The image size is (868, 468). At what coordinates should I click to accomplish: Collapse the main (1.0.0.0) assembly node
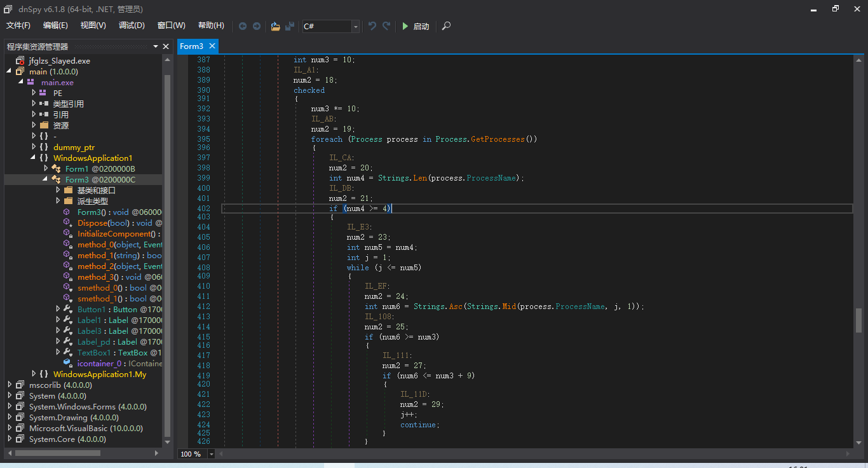tap(9, 72)
